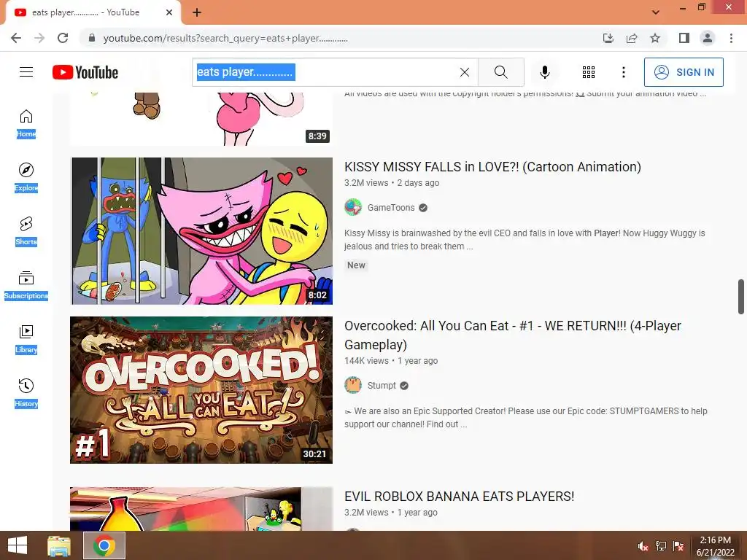This screenshot has height=560, width=747.
Task: Open the Chrome profile avatar
Action: [708, 38]
